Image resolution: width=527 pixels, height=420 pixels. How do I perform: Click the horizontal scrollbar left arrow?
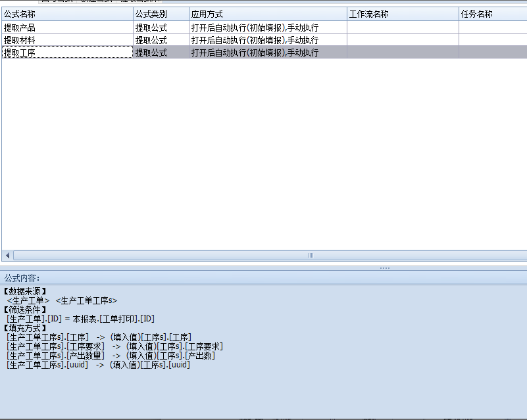8,255
